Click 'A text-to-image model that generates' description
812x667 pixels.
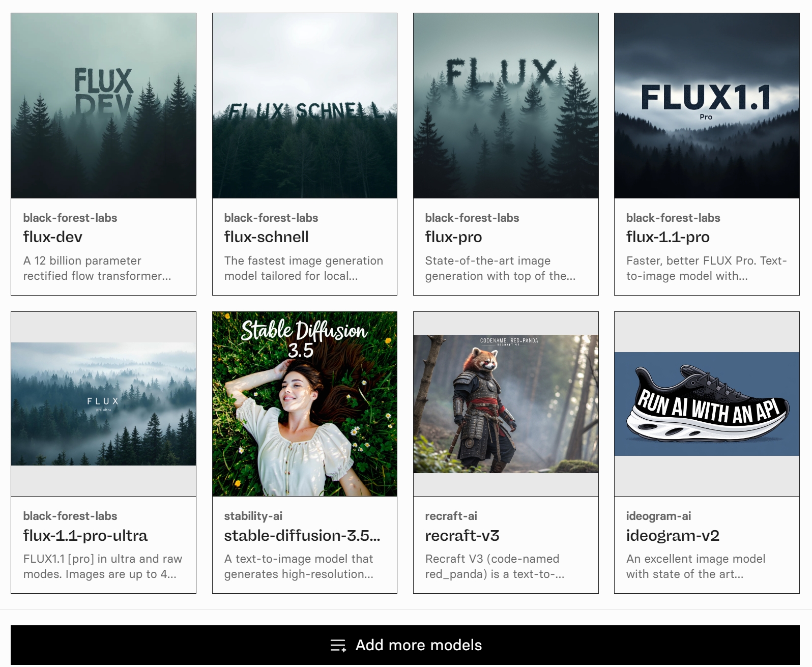click(x=299, y=566)
